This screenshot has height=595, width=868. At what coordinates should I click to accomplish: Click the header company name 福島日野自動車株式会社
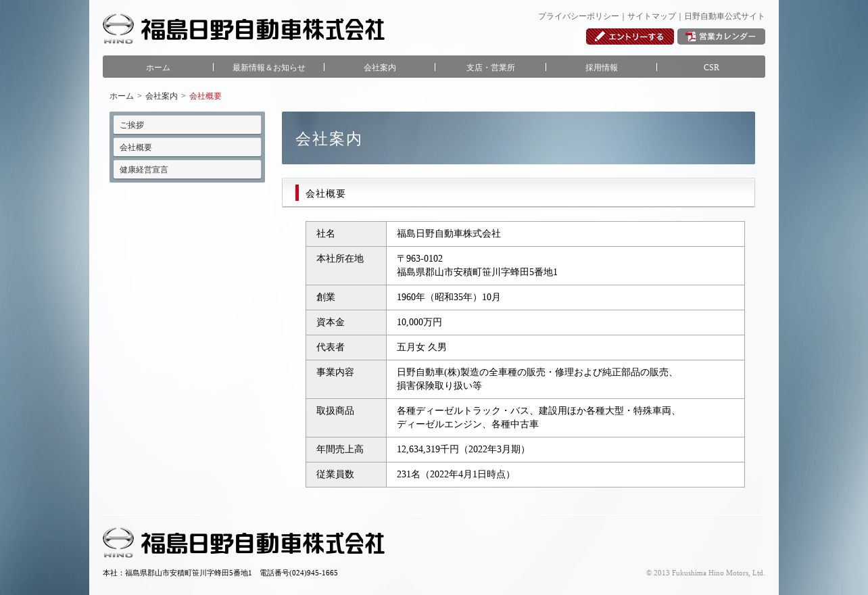click(x=263, y=30)
